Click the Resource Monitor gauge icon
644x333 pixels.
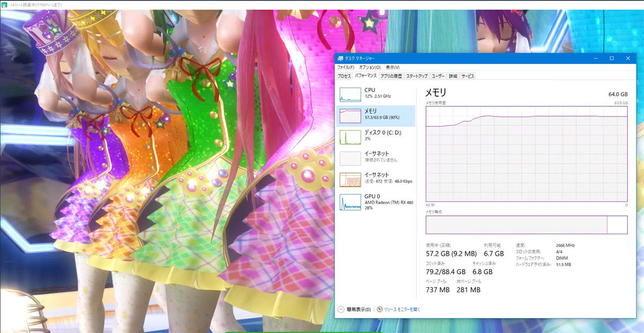click(380, 309)
